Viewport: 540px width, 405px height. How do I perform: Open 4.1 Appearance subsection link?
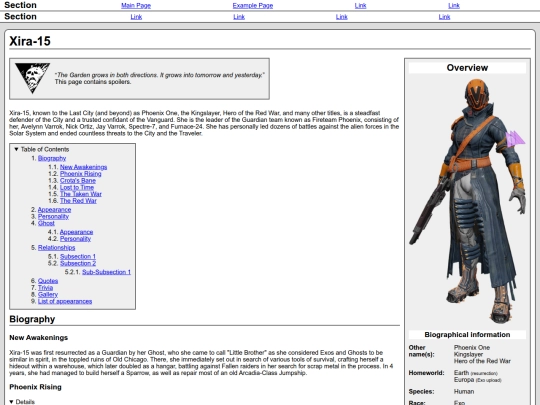pyautogui.click(x=76, y=232)
